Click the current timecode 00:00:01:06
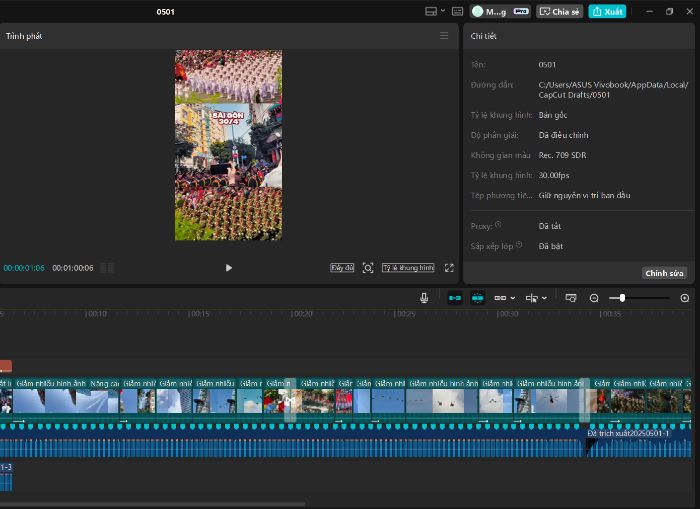Viewport: 700px width, 509px height. [x=24, y=268]
